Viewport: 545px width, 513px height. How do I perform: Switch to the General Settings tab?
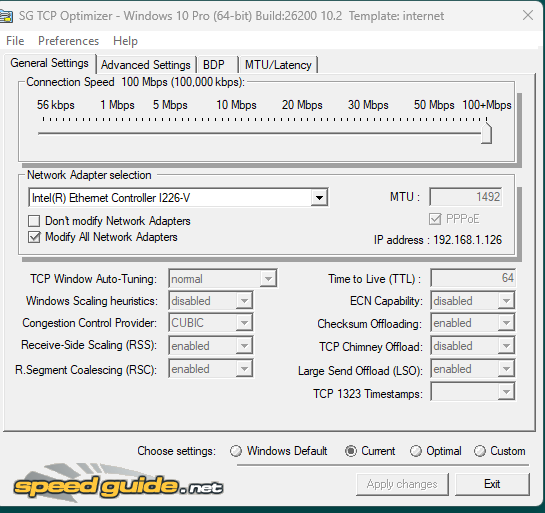49,63
